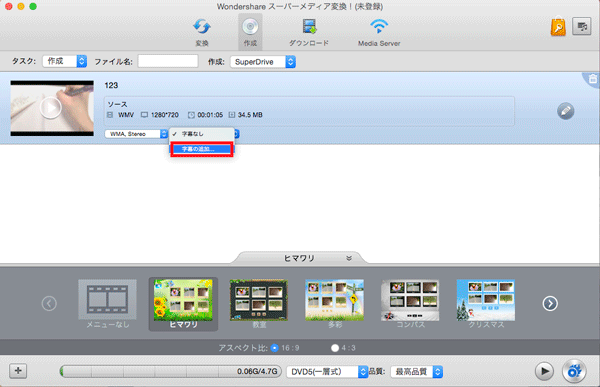Open the WMA, Stereo audio dropdown
This screenshot has height=387, width=600.
pyautogui.click(x=136, y=134)
